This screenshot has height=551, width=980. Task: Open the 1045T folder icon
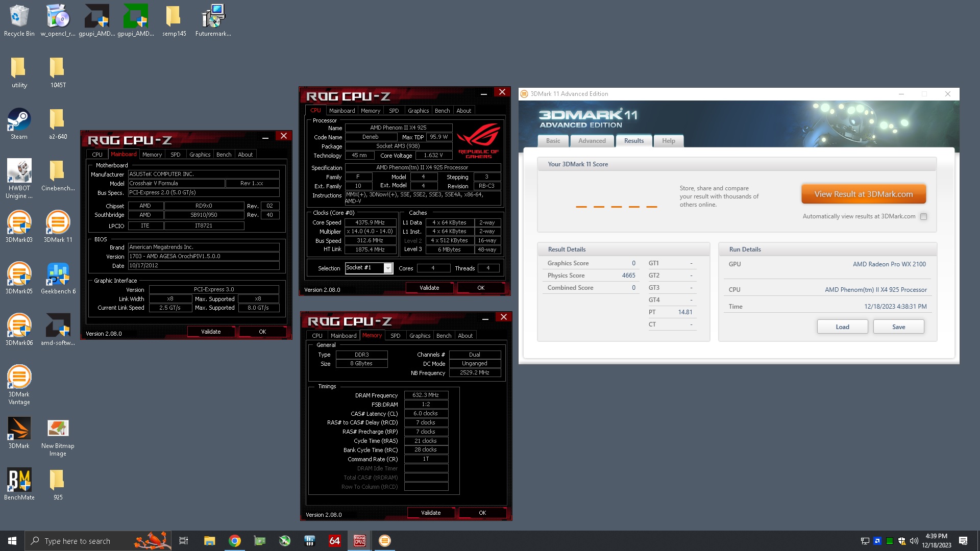[58, 72]
